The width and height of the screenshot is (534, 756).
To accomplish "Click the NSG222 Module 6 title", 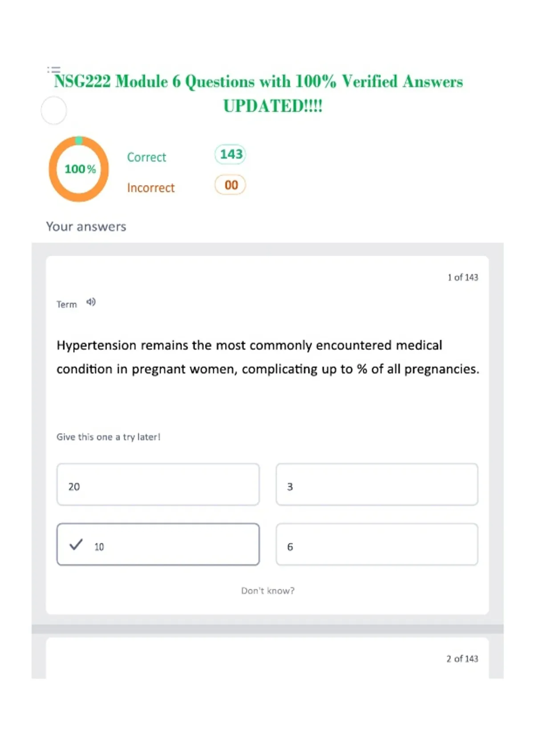I will (x=259, y=94).
